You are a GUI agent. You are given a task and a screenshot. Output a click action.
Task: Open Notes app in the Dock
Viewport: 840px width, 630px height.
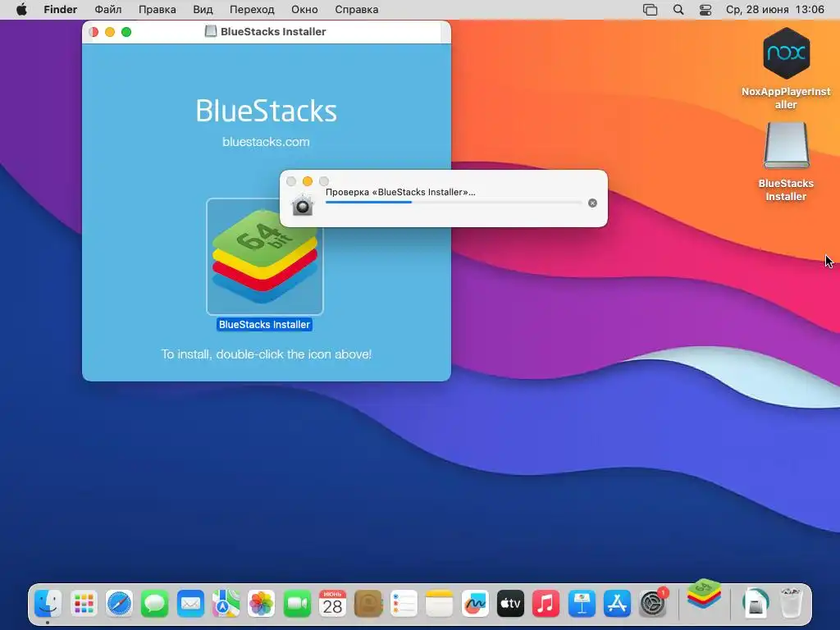(440, 605)
